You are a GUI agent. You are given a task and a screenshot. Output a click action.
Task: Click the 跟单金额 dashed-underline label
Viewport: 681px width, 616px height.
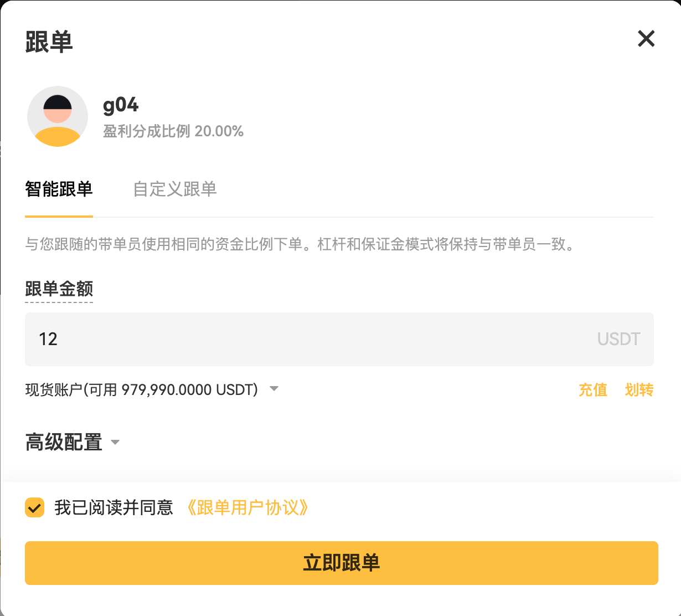coord(59,289)
